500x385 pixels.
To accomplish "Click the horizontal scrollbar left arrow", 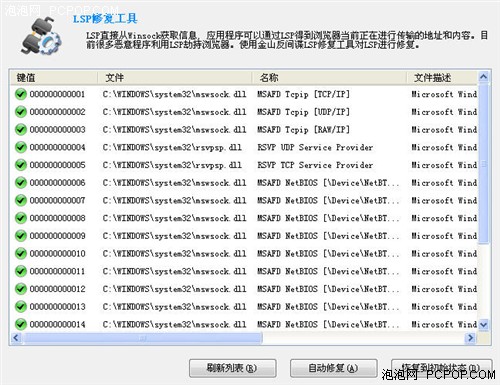I will click(x=15, y=338).
